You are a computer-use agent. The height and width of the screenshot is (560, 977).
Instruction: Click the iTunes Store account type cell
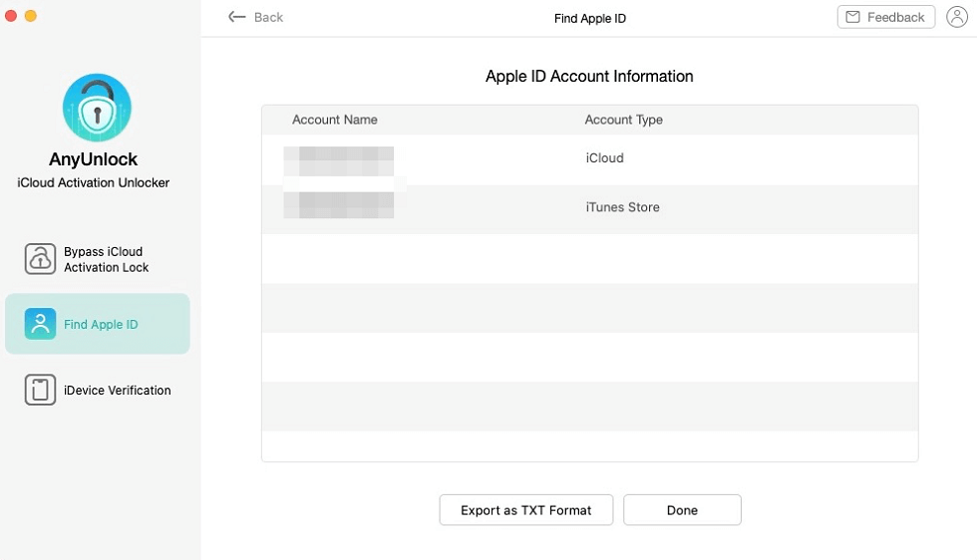(622, 207)
